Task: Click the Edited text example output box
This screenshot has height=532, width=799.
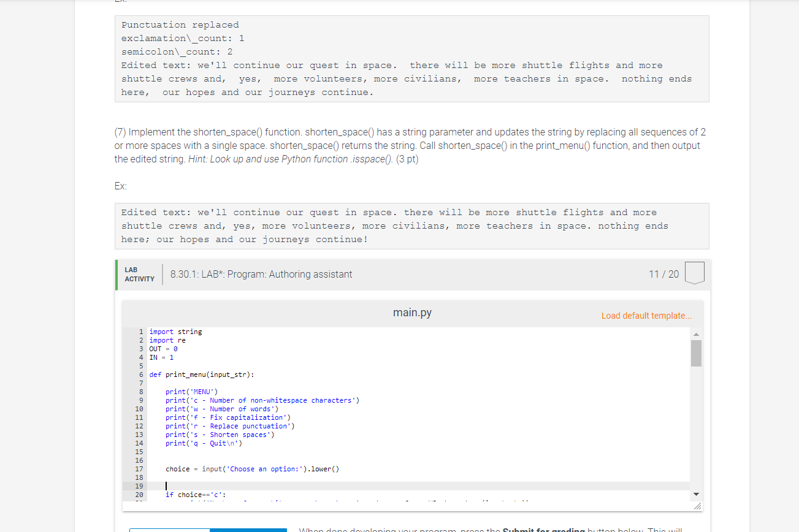Action: click(411, 226)
